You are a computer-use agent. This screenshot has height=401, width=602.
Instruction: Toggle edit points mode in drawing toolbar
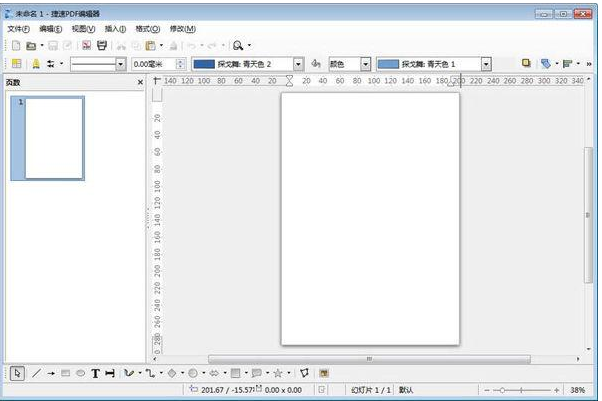coord(304,373)
